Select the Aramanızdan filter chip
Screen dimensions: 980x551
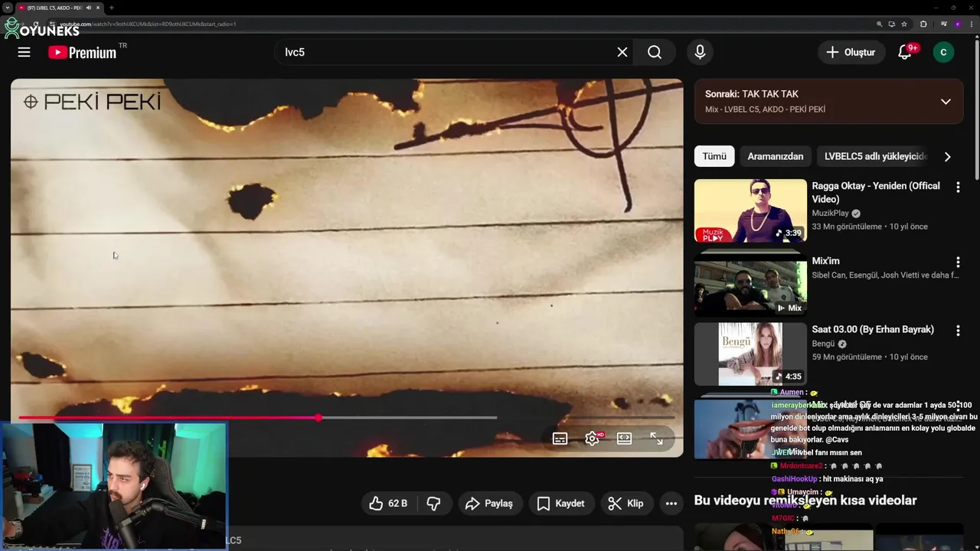pos(776,156)
